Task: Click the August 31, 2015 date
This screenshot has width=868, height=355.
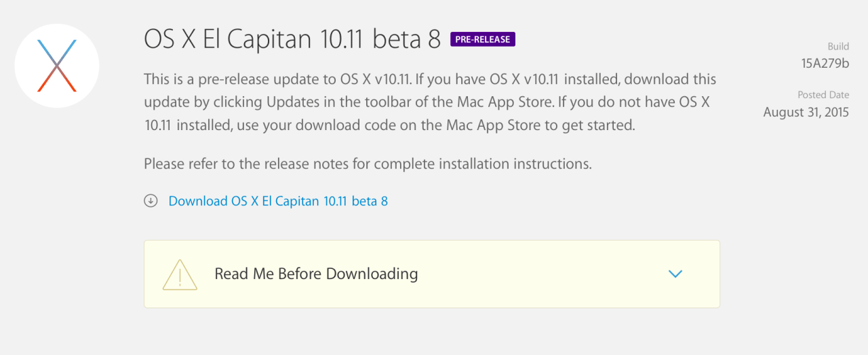Action: pos(806,112)
